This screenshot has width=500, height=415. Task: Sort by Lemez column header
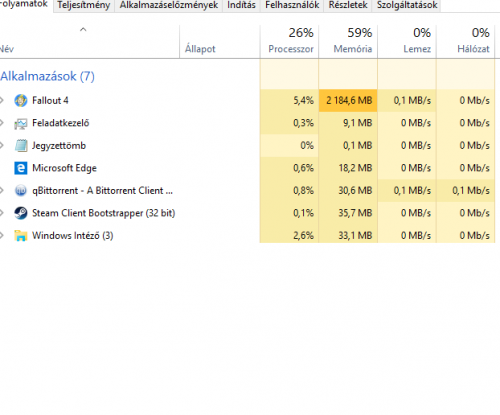tap(407, 42)
